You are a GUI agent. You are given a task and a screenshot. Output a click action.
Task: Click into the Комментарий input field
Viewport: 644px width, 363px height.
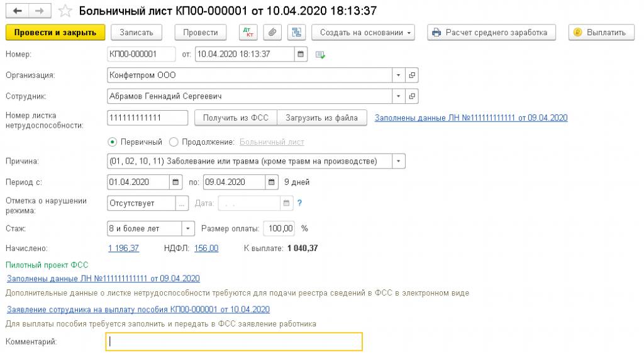(234, 342)
